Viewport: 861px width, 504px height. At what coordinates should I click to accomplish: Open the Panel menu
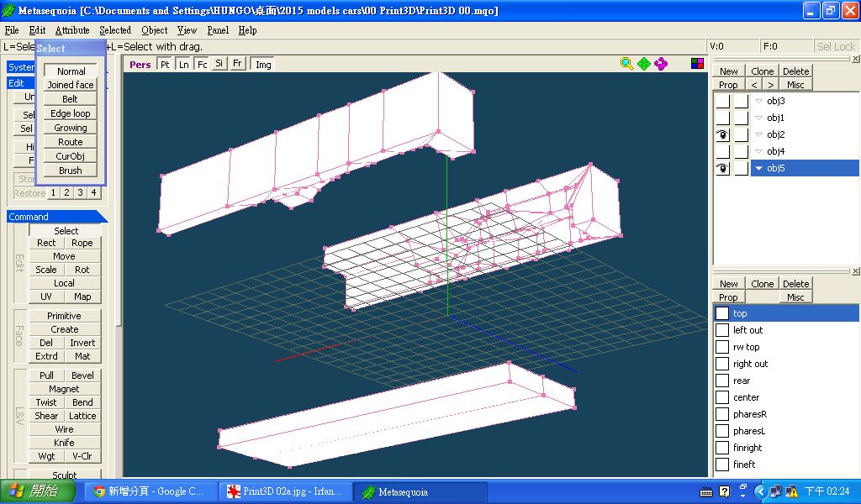pos(218,30)
